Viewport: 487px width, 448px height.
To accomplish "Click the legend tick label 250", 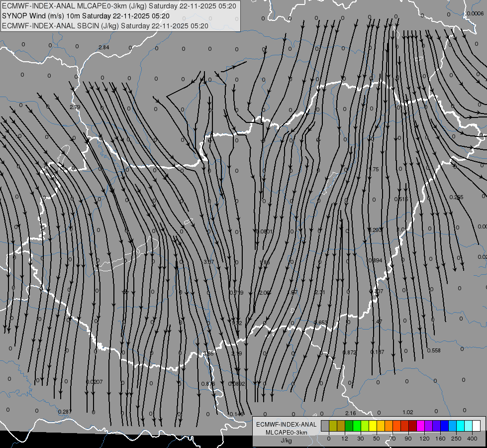I will click(456, 439).
